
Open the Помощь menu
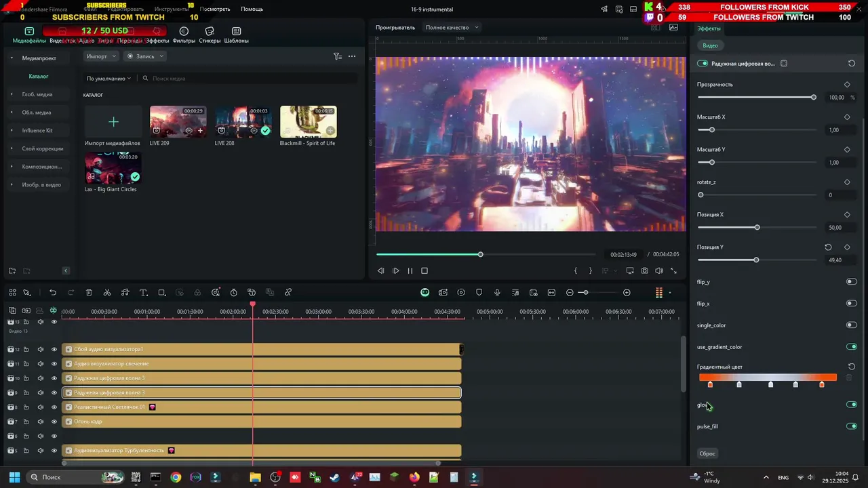point(252,9)
